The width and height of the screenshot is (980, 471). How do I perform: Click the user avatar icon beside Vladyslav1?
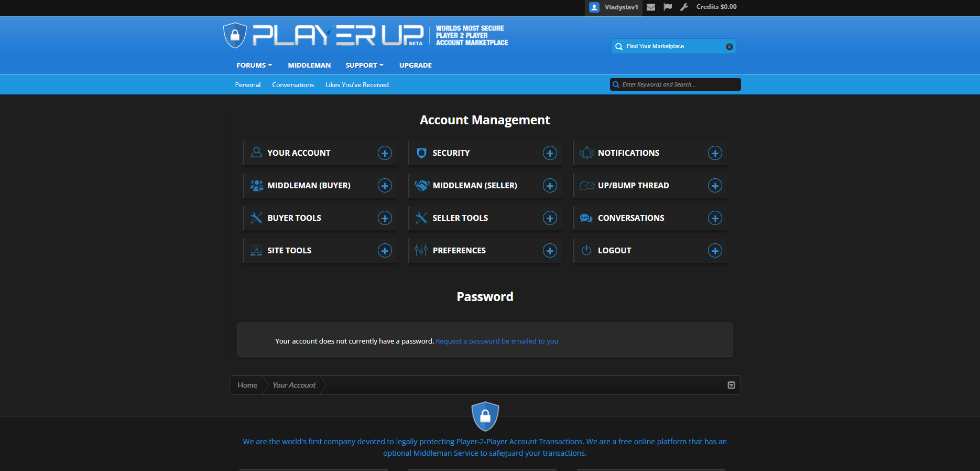click(x=594, y=7)
